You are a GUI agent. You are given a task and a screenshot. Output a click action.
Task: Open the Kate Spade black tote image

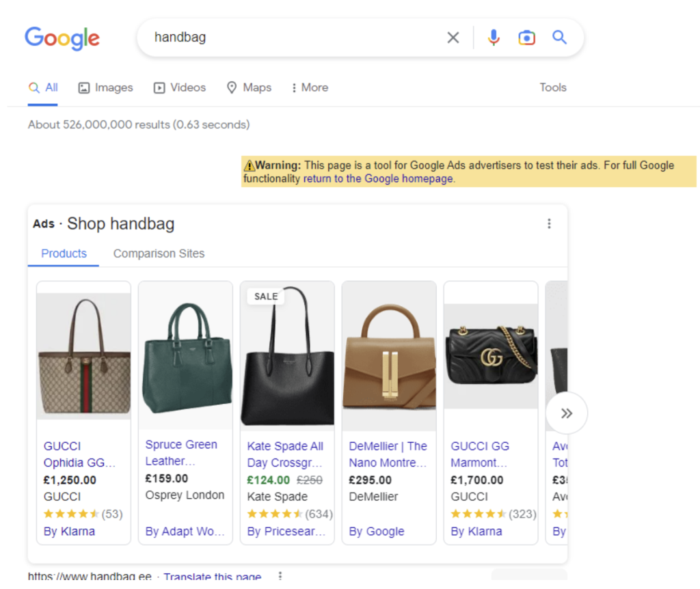click(x=288, y=356)
